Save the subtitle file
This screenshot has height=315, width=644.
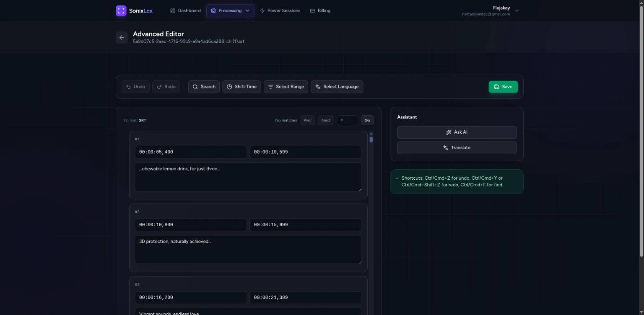[x=503, y=87]
